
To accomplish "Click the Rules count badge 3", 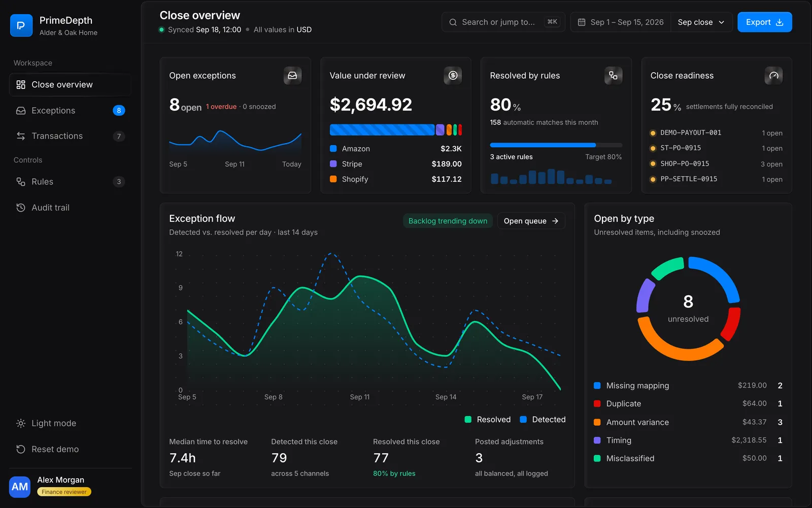I will coord(119,181).
